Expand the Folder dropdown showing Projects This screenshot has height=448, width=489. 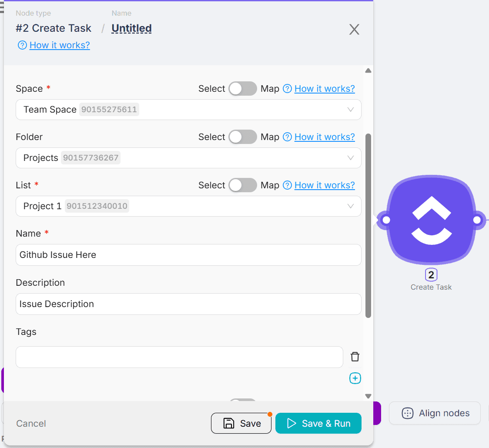[188, 158]
